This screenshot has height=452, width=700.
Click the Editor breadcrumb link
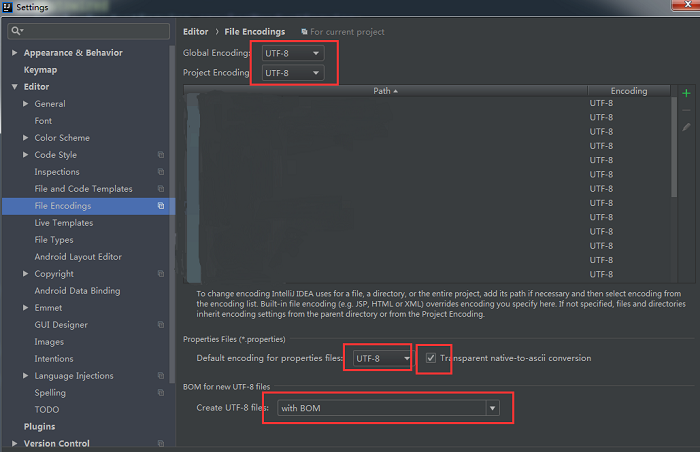click(196, 32)
